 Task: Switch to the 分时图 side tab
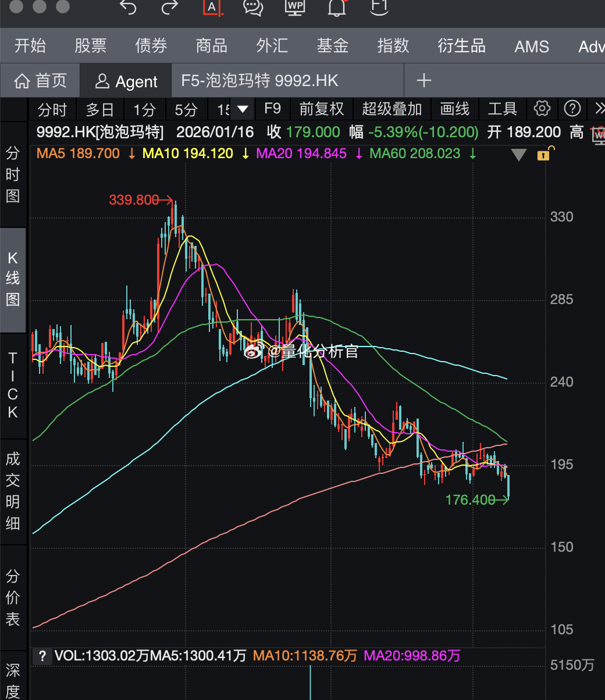[13, 174]
